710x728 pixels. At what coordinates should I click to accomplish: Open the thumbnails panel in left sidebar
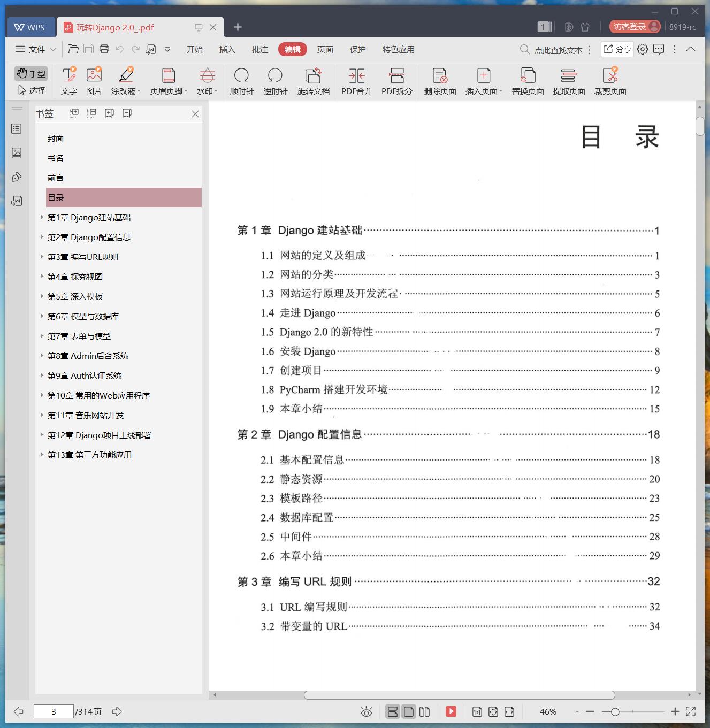17,153
